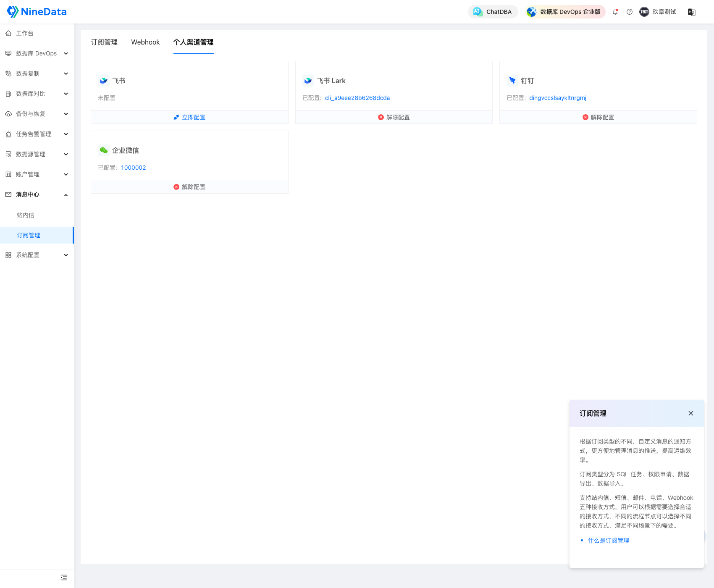The width and height of the screenshot is (714, 588).
Task: Expand the 数据库 DevOps menu
Action: 37,53
